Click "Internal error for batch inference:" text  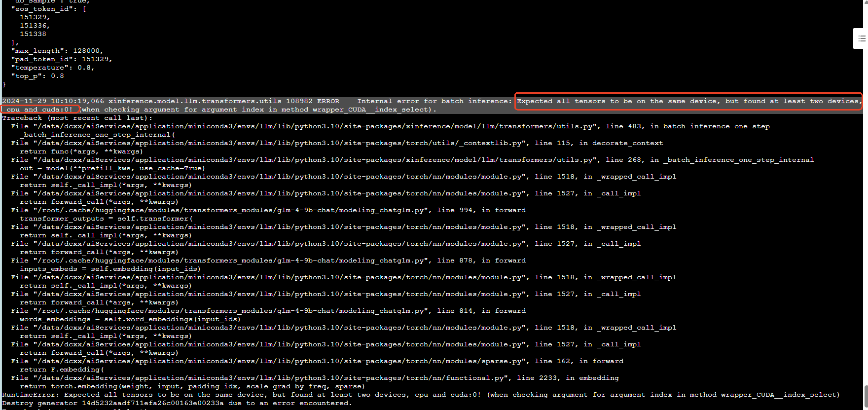point(435,101)
